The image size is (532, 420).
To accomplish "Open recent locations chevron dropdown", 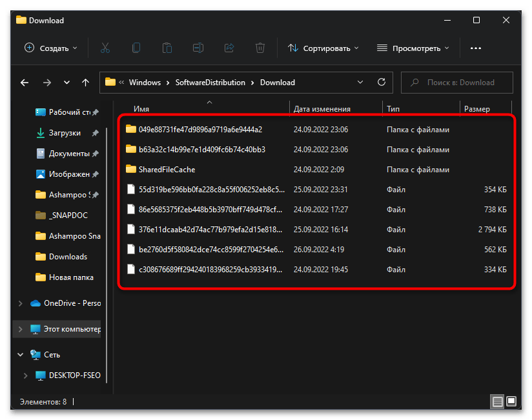I will [67, 83].
